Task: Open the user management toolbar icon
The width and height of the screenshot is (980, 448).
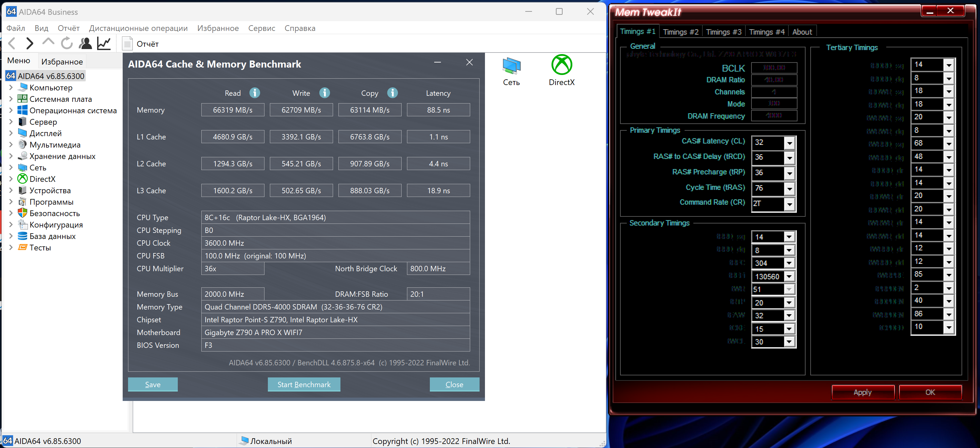Action: tap(85, 44)
